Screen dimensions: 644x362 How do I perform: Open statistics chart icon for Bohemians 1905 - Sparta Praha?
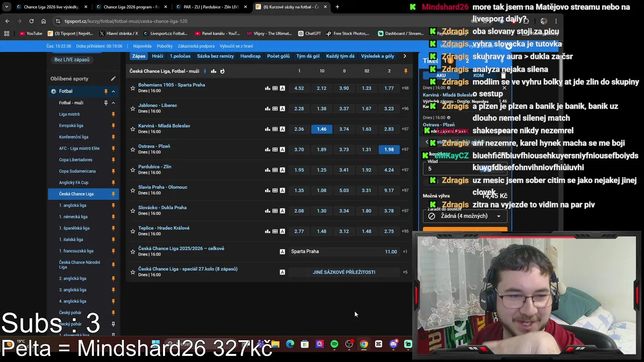(x=268, y=88)
